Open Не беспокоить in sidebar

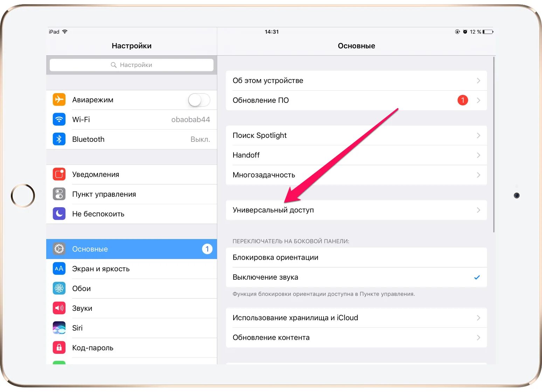132,214
